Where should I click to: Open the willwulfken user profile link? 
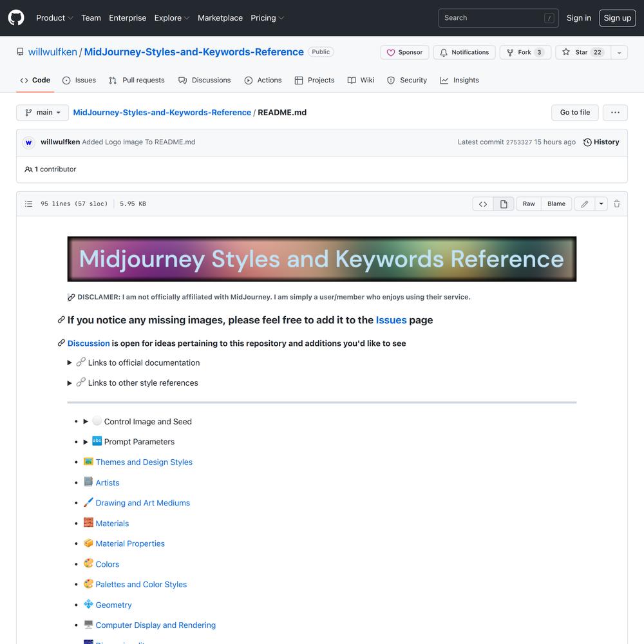click(x=53, y=52)
